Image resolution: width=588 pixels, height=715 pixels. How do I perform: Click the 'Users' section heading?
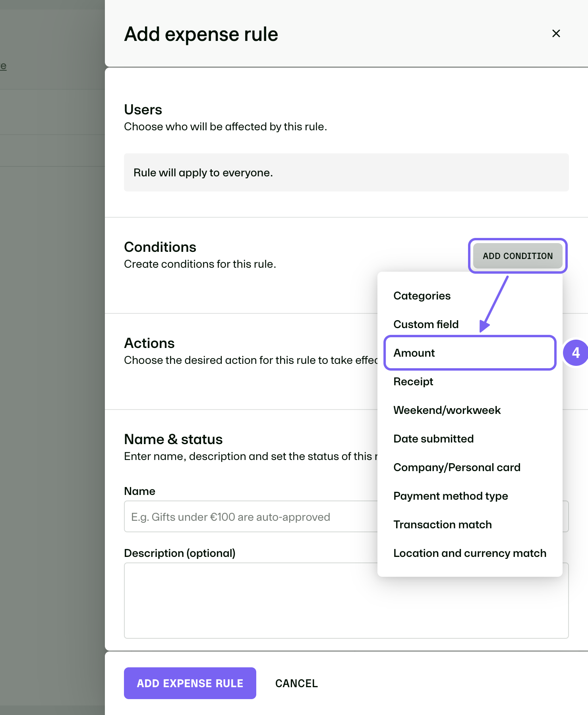click(143, 110)
